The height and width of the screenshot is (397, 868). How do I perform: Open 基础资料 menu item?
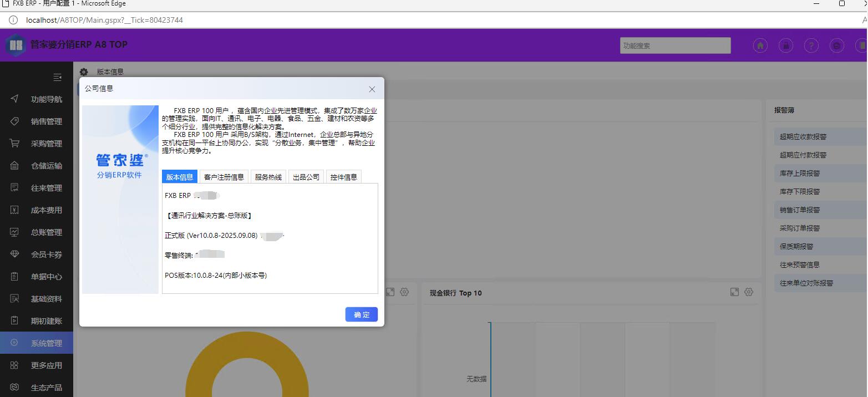(x=37, y=299)
